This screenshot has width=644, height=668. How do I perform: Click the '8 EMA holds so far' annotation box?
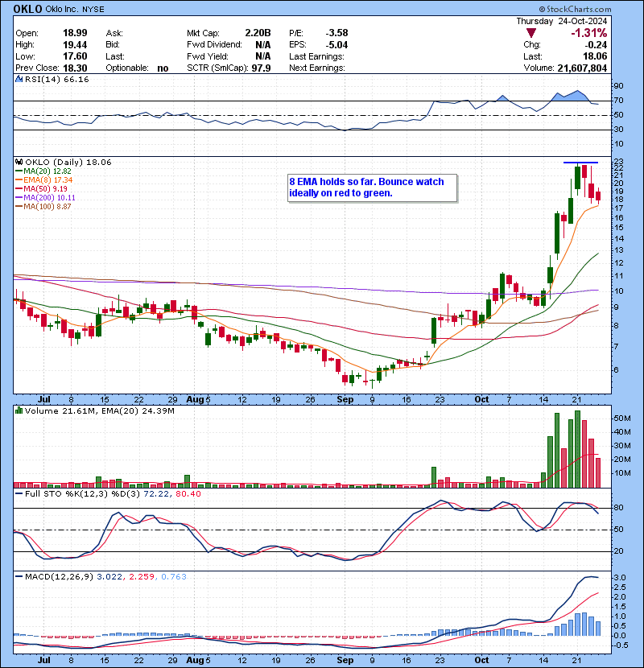373,188
